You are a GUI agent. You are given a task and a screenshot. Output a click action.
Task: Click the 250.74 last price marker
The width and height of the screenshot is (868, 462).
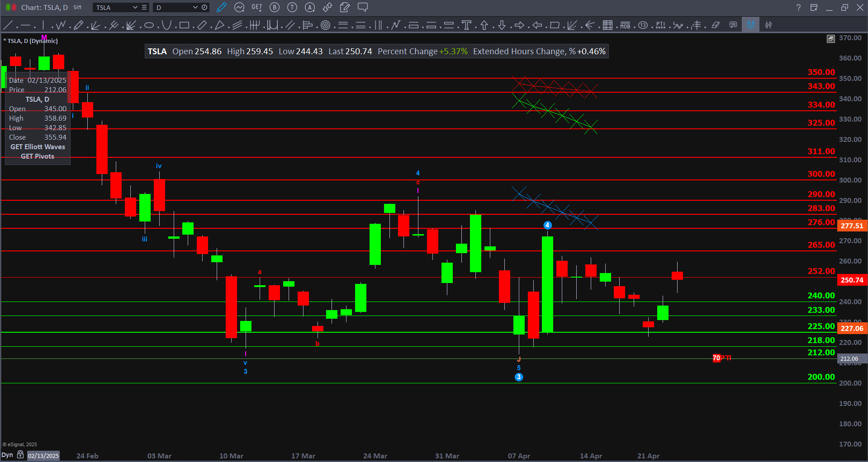852,280
